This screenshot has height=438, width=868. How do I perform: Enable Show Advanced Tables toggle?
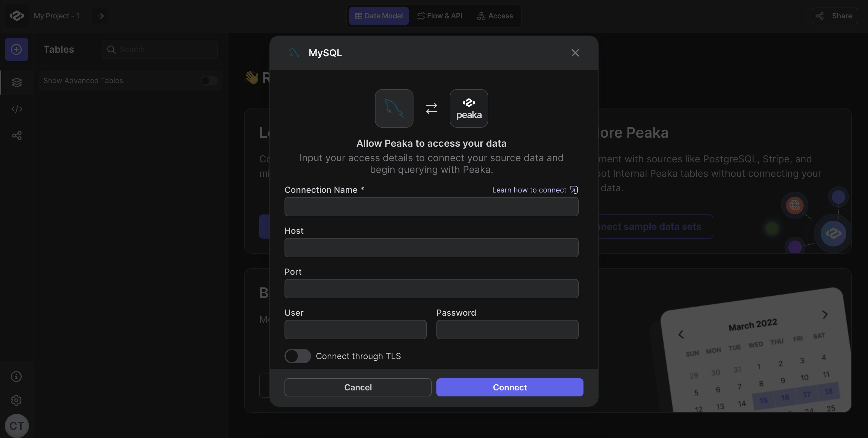[209, 81]
